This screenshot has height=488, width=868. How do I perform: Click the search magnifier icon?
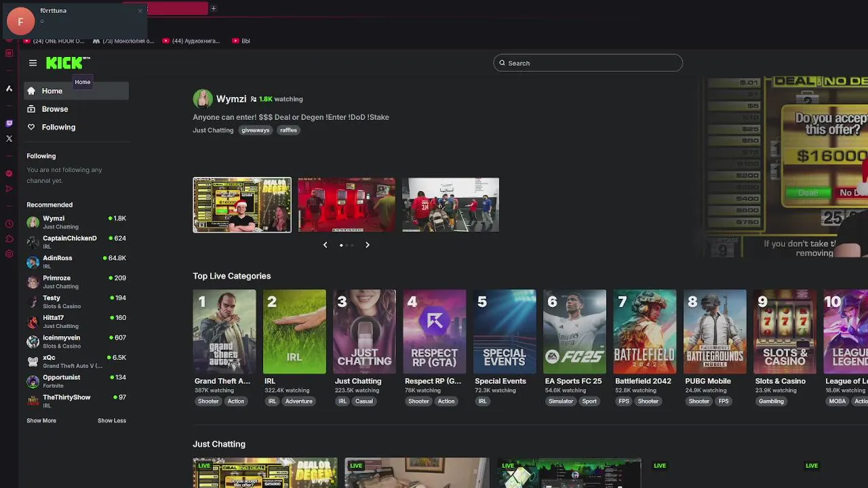[502, 63]
